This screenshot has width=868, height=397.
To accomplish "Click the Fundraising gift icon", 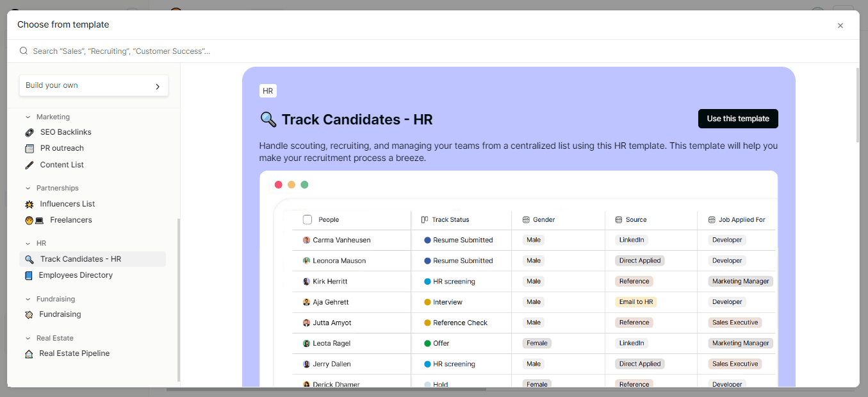I will point(29,314).
